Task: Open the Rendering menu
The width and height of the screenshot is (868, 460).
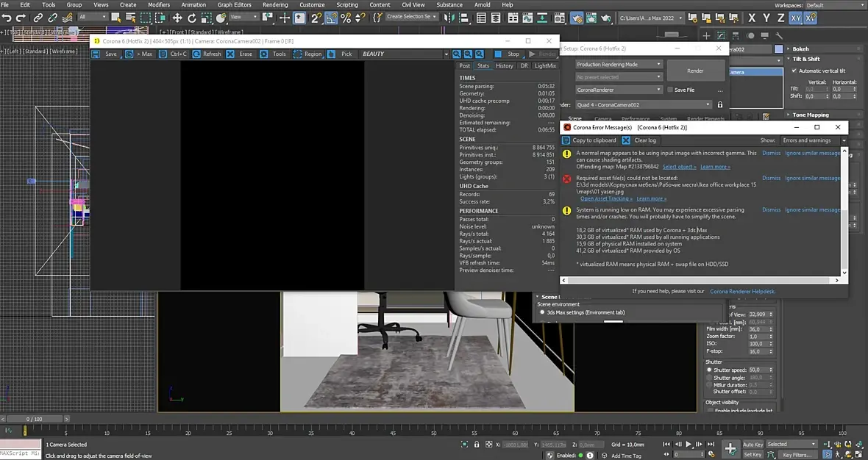Action: [275, 4]
